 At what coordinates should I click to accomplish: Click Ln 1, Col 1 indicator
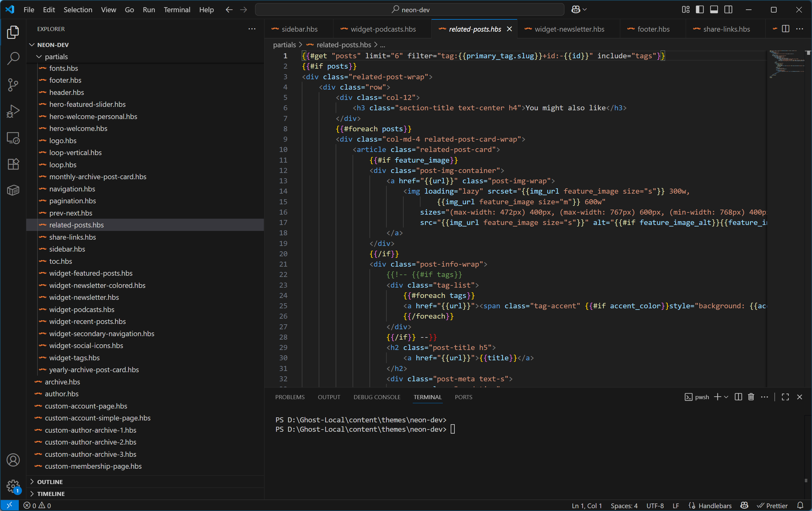587,505
